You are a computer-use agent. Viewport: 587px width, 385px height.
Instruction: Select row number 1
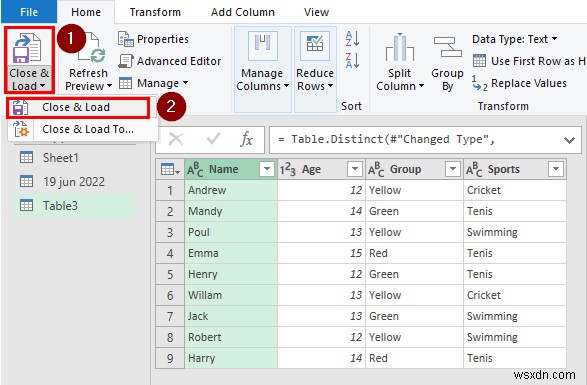(170, 190)
